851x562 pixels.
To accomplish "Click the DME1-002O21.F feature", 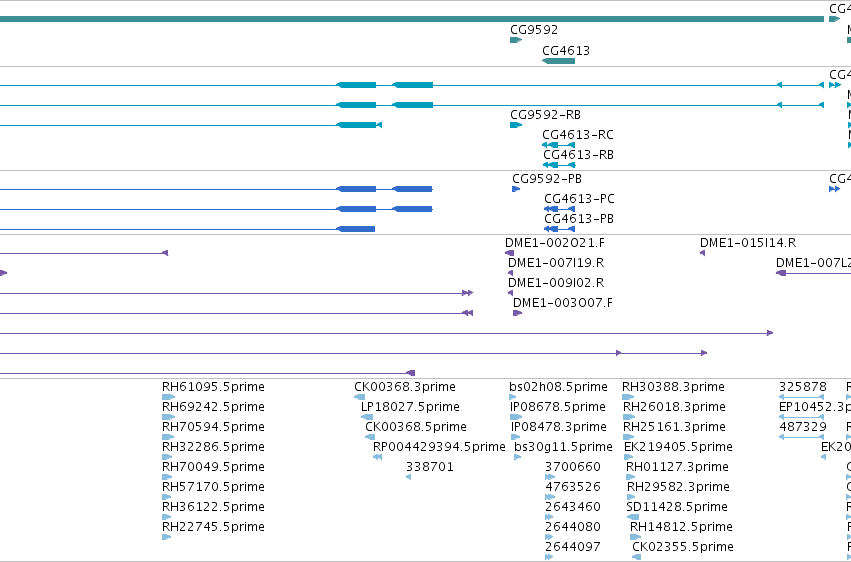I will [509, 253].
